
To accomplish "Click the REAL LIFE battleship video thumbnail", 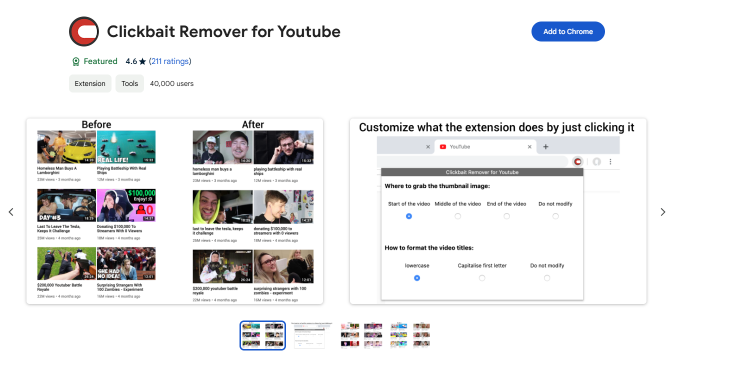I will [126, 147].
